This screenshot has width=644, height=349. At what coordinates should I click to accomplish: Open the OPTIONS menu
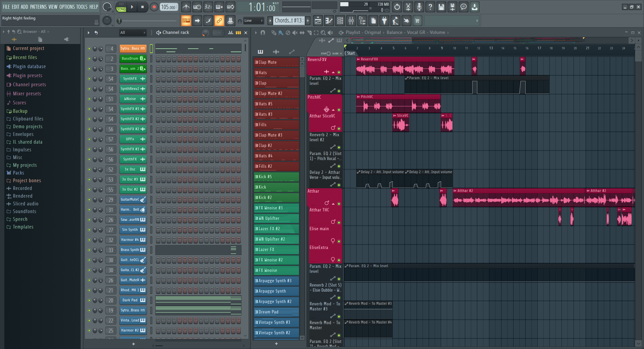(67, 7)
